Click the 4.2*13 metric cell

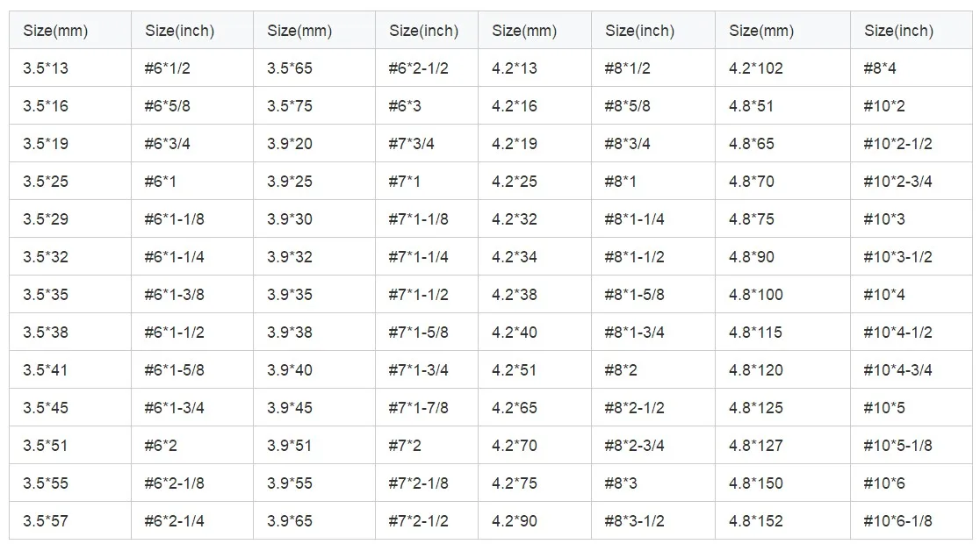pyautogui.click(x=515, y=68)
